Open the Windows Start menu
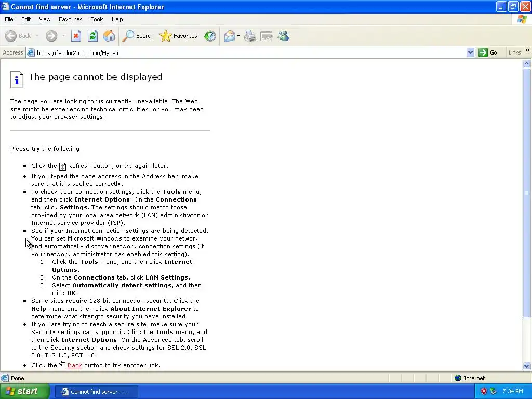Viewport: 532px width, 399px height. tap(24, 392)
